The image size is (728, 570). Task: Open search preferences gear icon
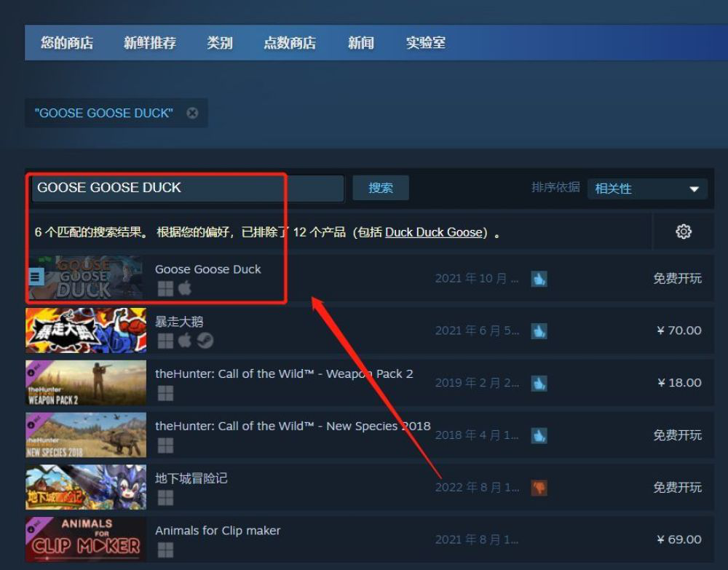click(683, 231)
